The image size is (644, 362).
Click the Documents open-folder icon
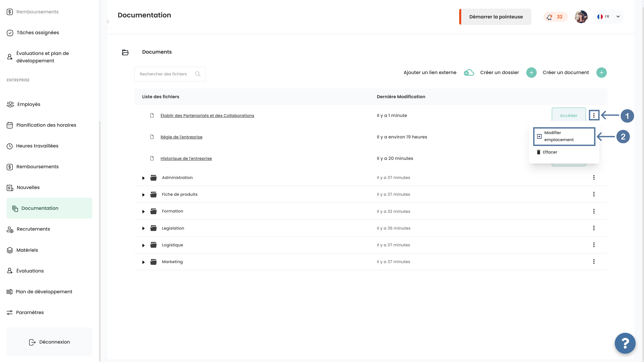coord(125,52)
